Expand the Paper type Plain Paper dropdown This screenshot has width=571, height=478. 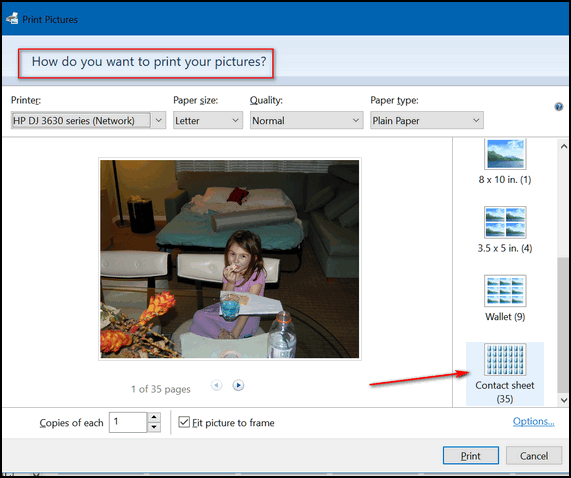pyautogui.click(x=427, y=120)
